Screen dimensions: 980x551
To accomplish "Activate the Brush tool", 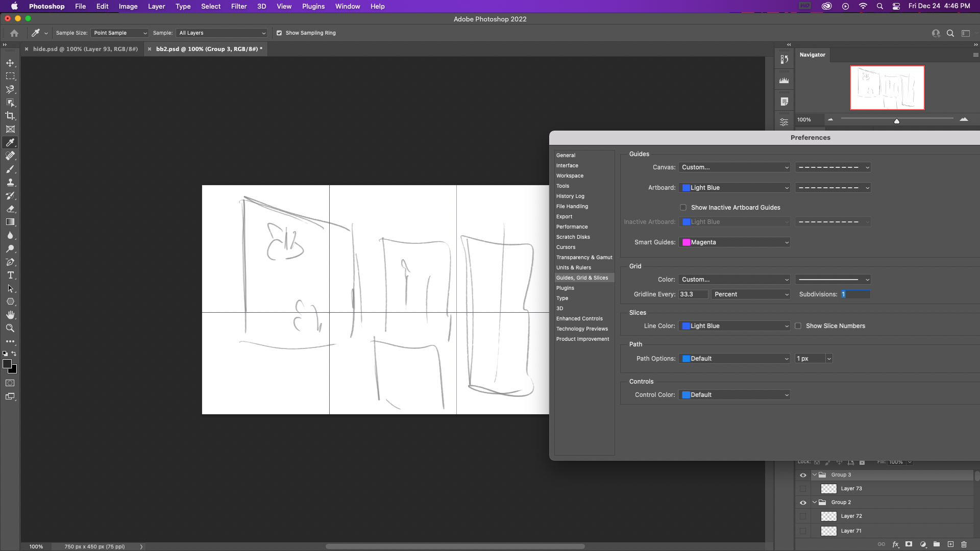I will point(10,169).
